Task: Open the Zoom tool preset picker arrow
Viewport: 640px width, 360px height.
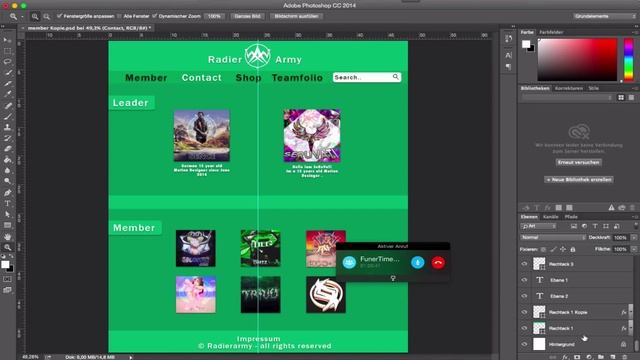Action: tap(22, 17)
